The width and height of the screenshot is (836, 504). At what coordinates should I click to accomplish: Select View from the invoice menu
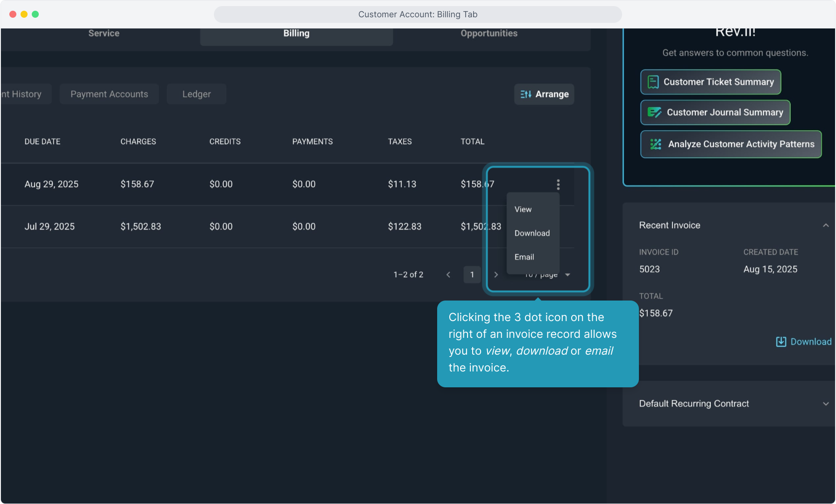point(523,210)
